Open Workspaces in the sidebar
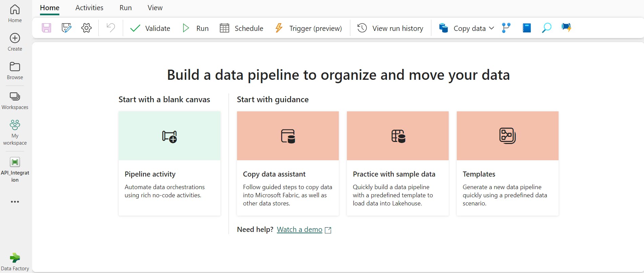644x273 pixels. pos(15,101)
